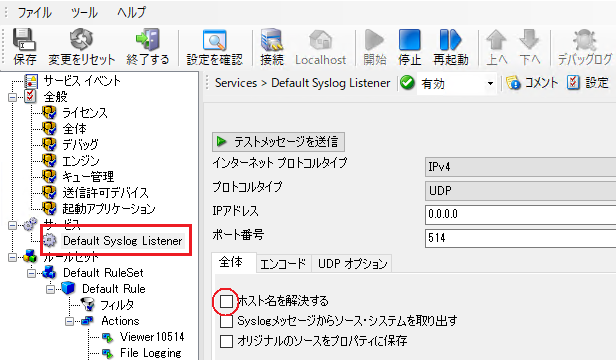
Task: Click the 設定 settings icon in breadcrumb bar
Action: coord(573,83)
